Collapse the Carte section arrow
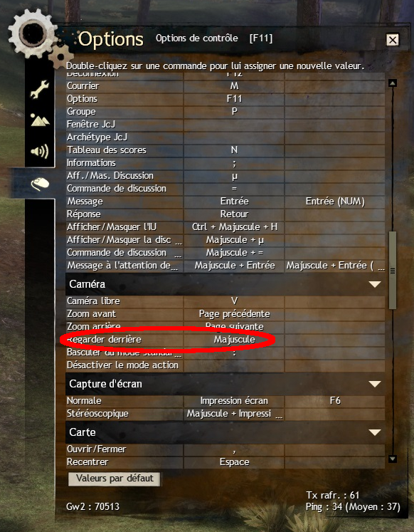 [375, 432]
